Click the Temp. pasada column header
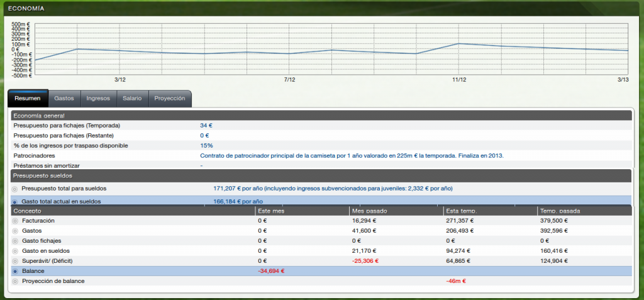 click(x=584, y=211)
